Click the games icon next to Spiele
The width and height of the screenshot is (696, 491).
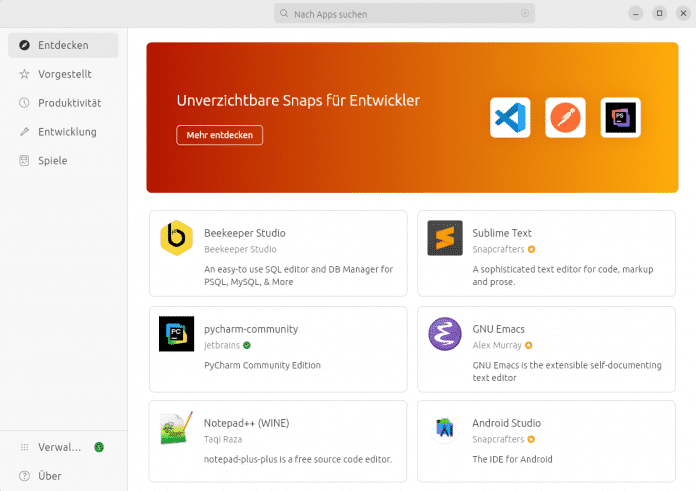[x=24, y=161]
